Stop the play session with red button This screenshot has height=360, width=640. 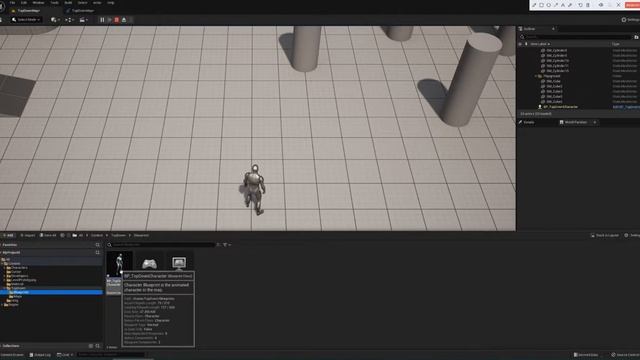(x=117, y=20)
